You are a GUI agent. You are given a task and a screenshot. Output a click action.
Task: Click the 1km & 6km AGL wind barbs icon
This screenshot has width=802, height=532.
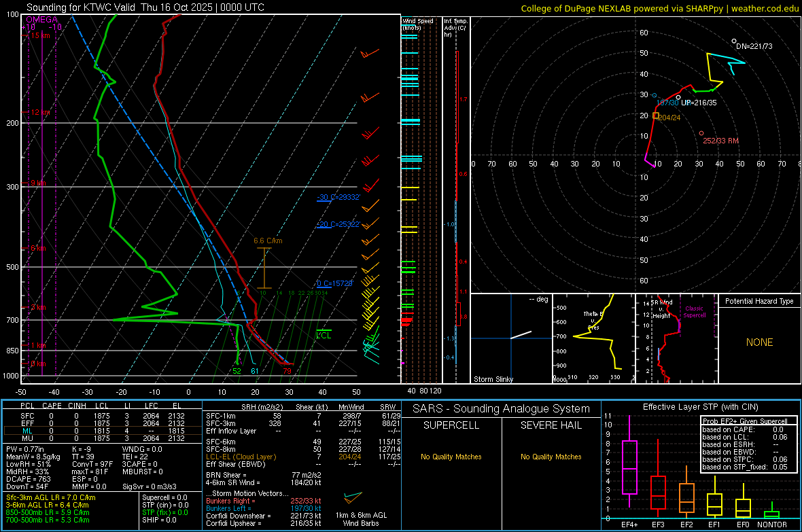[x=353, y=497]
